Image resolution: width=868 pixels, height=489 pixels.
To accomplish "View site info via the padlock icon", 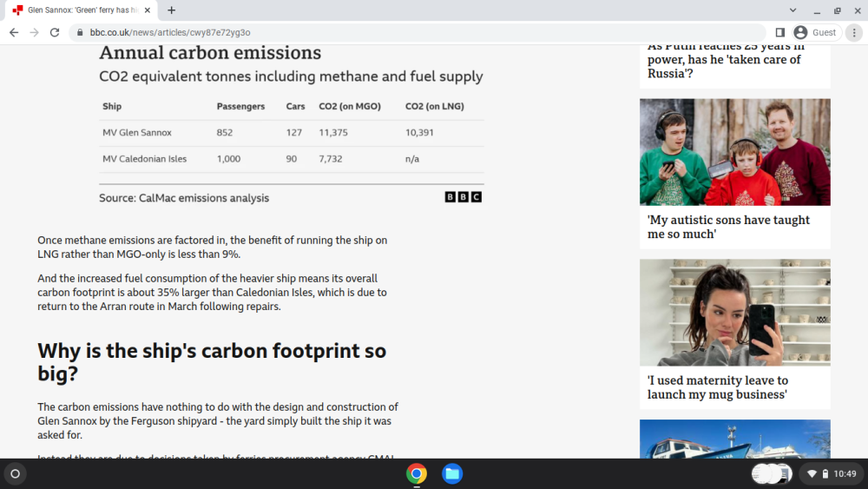I will click(80, 33).
